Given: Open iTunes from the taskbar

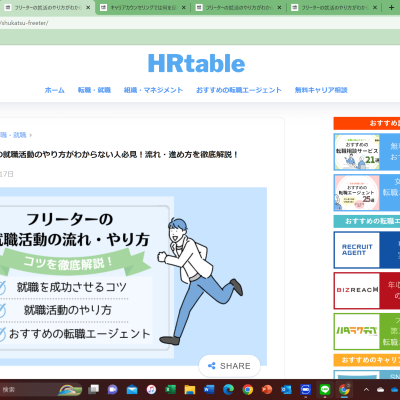Looking at the screenshot, I should click(x=151, y=389).
